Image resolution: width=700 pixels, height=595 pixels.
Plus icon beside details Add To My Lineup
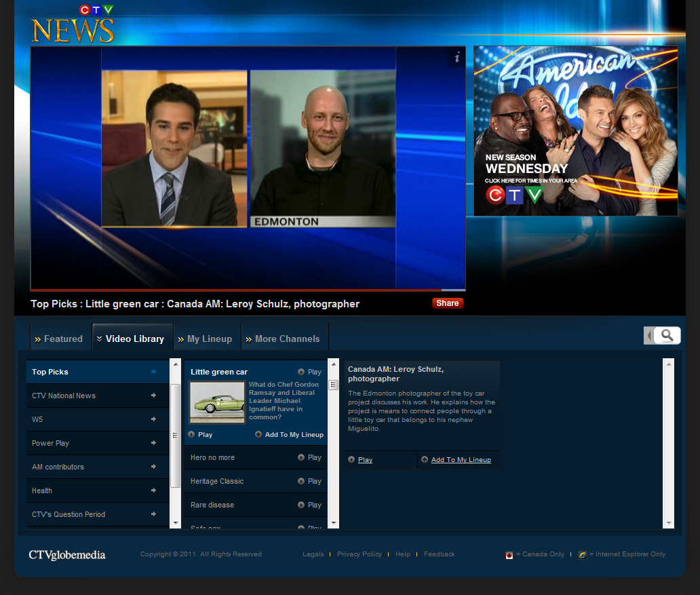425,459
